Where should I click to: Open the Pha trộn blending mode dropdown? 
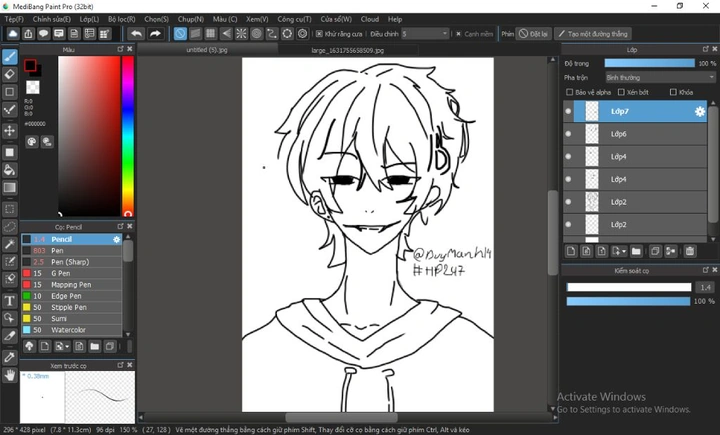tap(661, 77)
